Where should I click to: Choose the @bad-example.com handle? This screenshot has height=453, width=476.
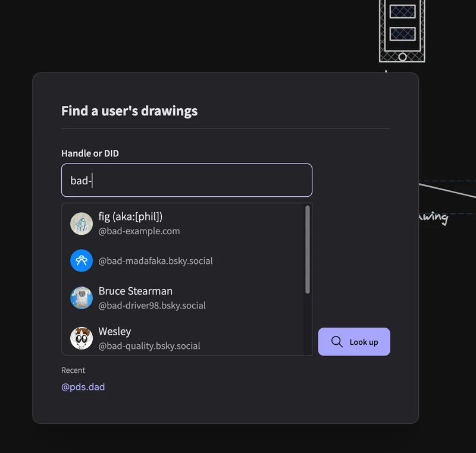point(139,231)
